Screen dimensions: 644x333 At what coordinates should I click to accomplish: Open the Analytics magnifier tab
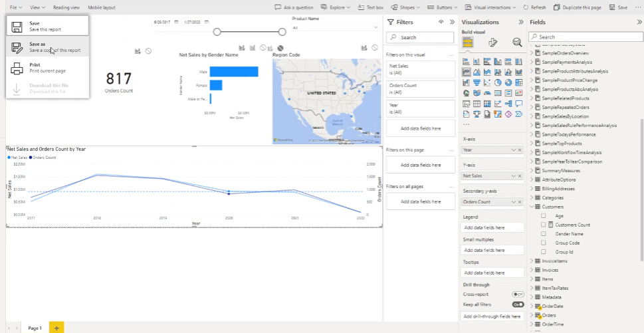pyautogui.click(x=517, y=42)
